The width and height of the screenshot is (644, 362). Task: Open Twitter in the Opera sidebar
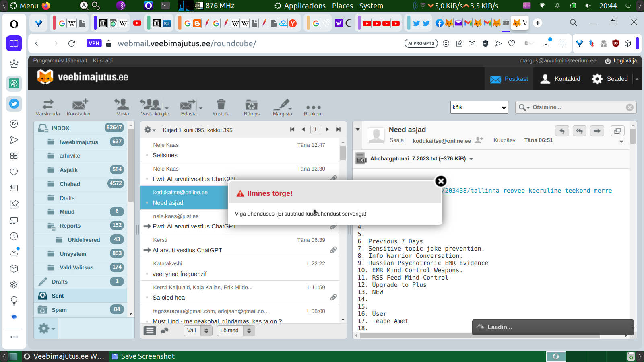point(14,104)
